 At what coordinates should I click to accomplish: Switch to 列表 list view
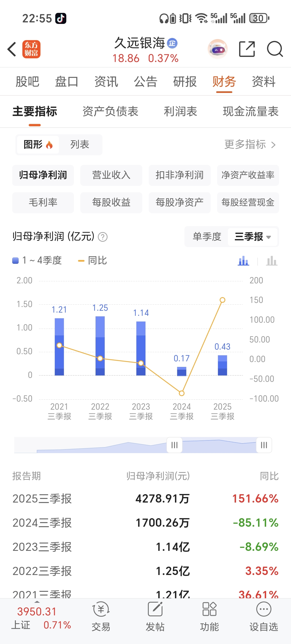click(80, 144)
